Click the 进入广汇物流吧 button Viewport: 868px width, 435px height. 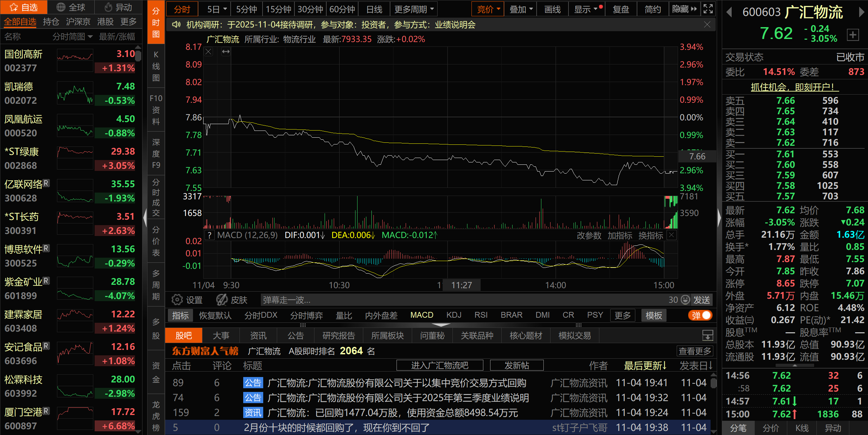[440, 365]
